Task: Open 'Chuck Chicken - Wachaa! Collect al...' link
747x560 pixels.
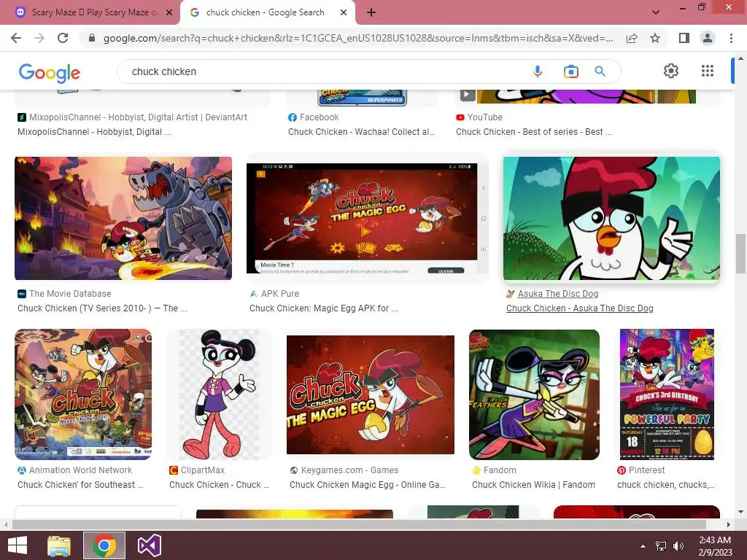Action: click(x=362, y=132)
